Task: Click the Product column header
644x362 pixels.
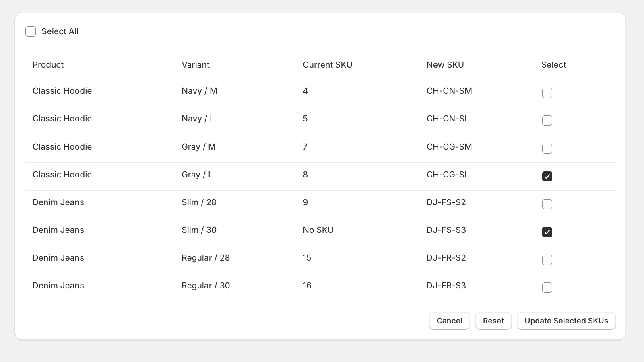Action: click(x=48, y=65)
